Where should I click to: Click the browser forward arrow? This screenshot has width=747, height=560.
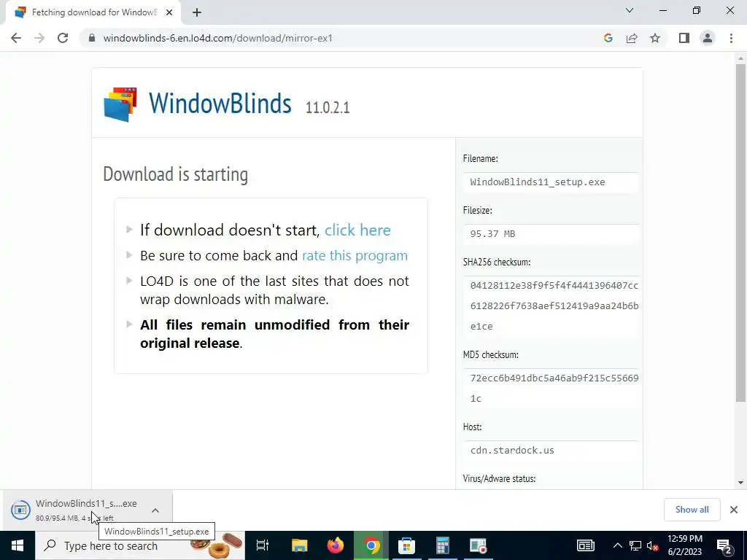pos(39,38)
